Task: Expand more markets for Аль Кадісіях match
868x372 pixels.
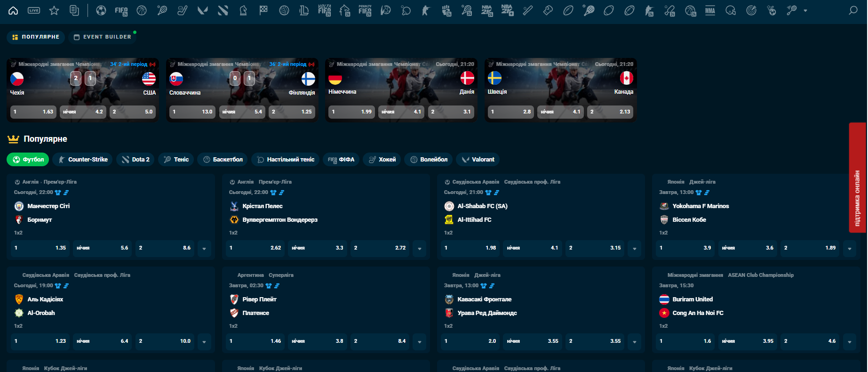Action: tap(204, 341)
